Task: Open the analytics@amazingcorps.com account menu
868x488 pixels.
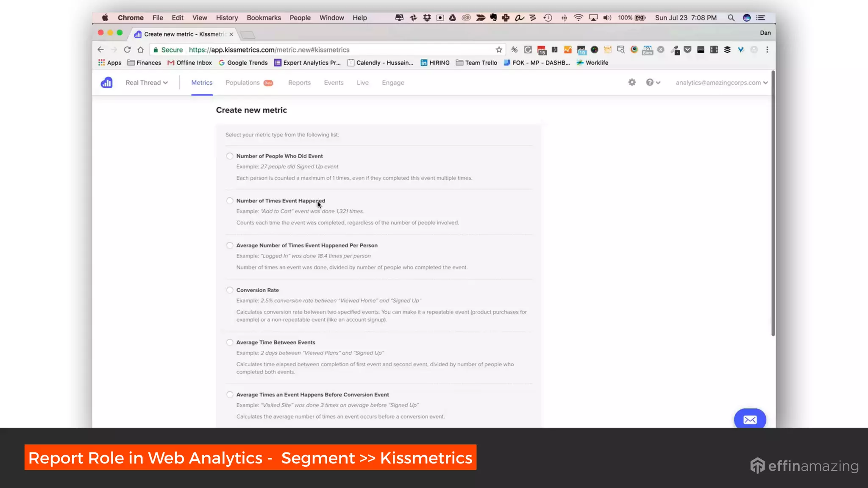Action: (x=721, y=83)
